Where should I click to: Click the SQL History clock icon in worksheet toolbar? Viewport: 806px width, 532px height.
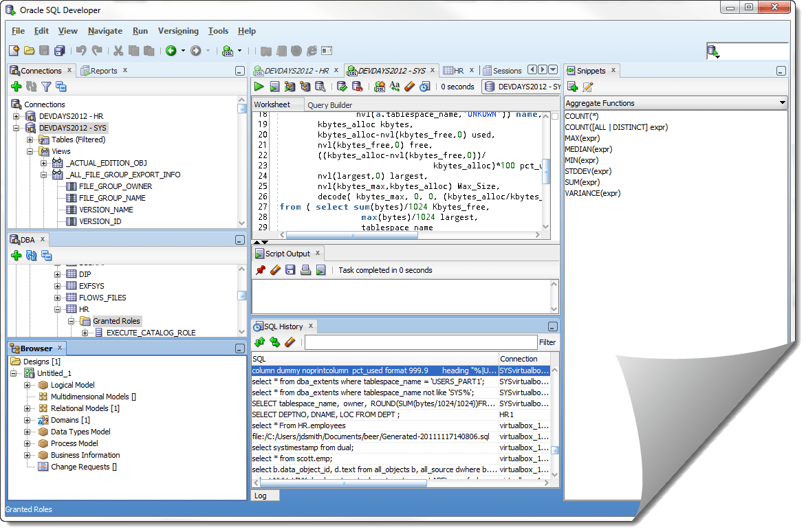424,87
